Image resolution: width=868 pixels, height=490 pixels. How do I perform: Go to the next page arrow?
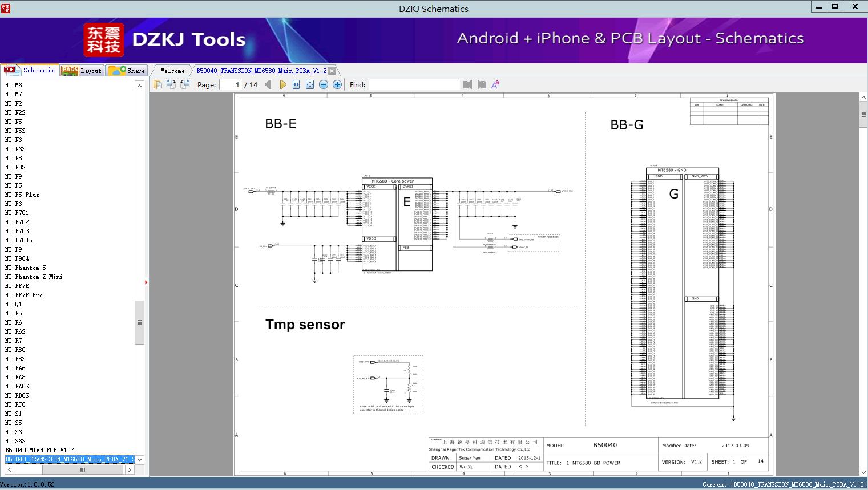[x=282, y=84]
